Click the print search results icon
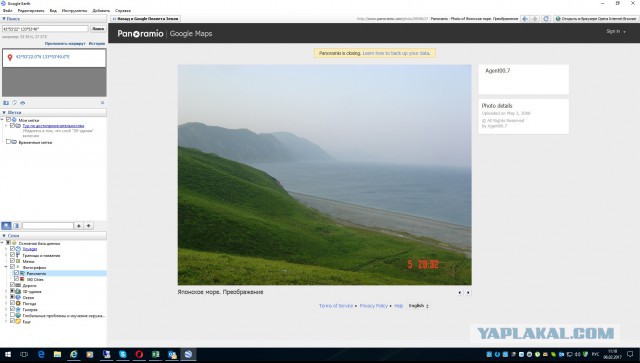This screenshot has height=363, width=640. (x=22, y=103)
